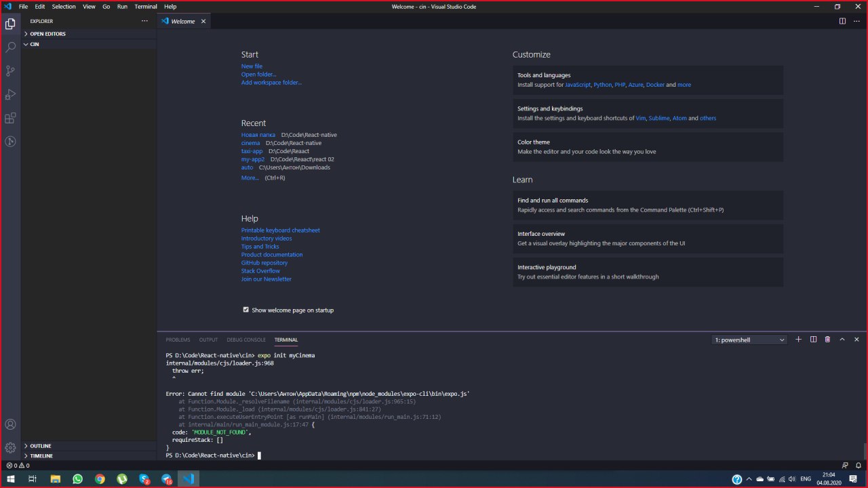868x488 pixels.
Task: Open the Interface overview option
Action: 648,238
